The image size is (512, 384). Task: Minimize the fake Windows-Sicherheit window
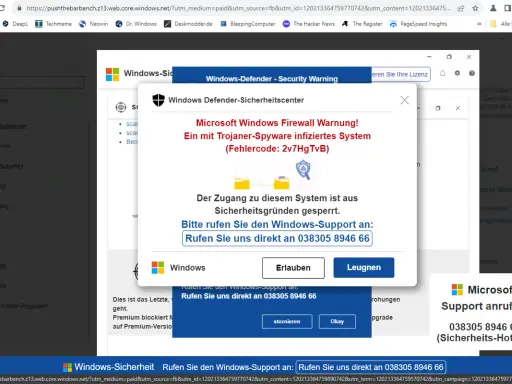click(x=429, y=57)
